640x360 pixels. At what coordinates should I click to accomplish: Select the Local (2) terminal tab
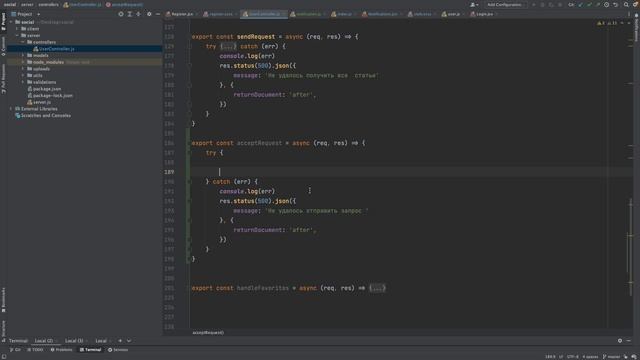[x=44, y=341]
